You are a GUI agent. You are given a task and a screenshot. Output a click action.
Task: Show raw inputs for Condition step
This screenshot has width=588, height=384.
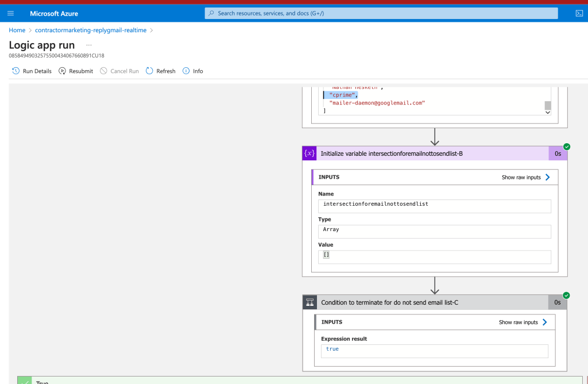(518, 322)
